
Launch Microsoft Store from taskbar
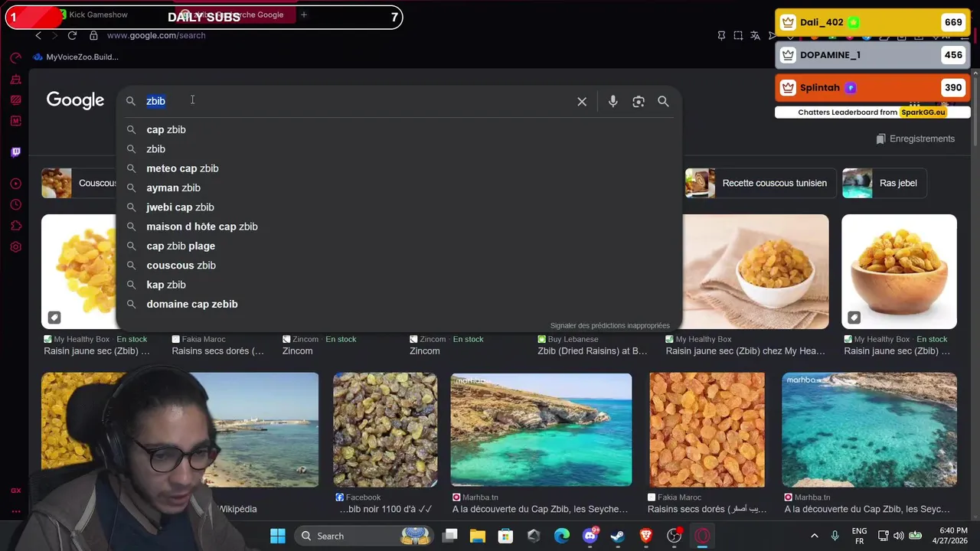coord(505,536)
